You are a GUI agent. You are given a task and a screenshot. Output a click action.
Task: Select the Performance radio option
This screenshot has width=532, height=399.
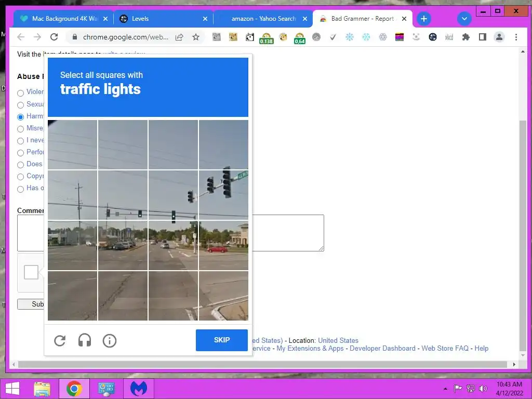pos(20,153)
